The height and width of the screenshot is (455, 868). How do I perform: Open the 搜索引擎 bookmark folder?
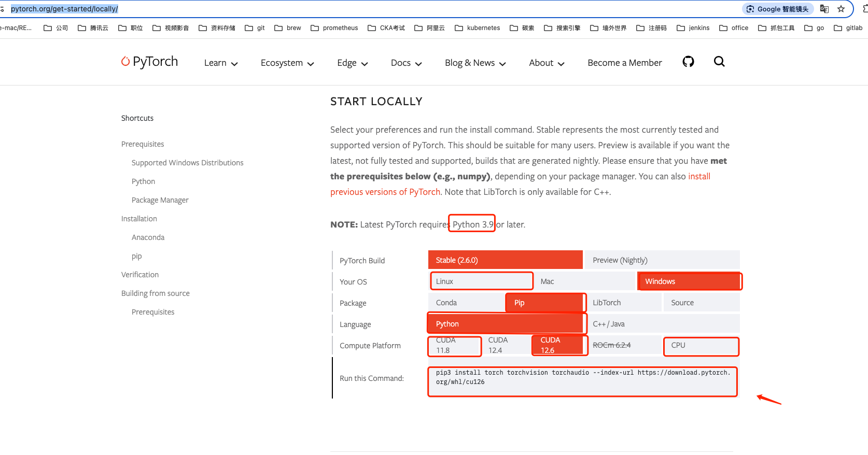(x=562, y=28)
